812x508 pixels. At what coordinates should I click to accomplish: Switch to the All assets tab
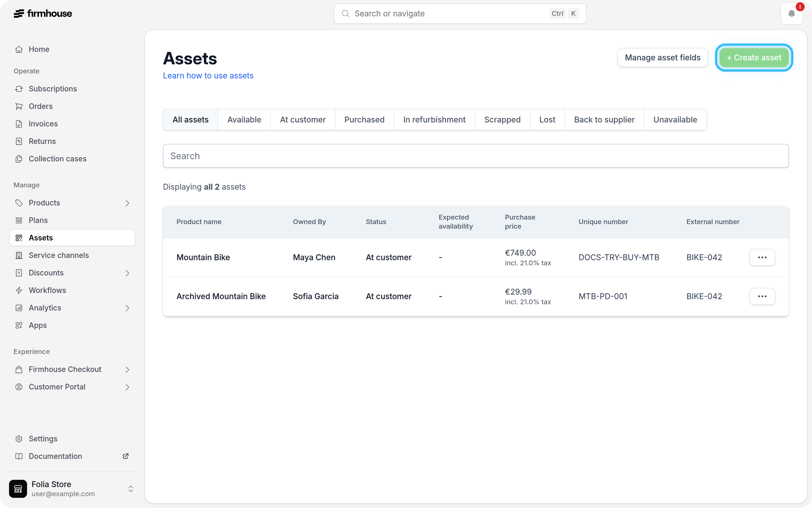[x=191, y=120]
